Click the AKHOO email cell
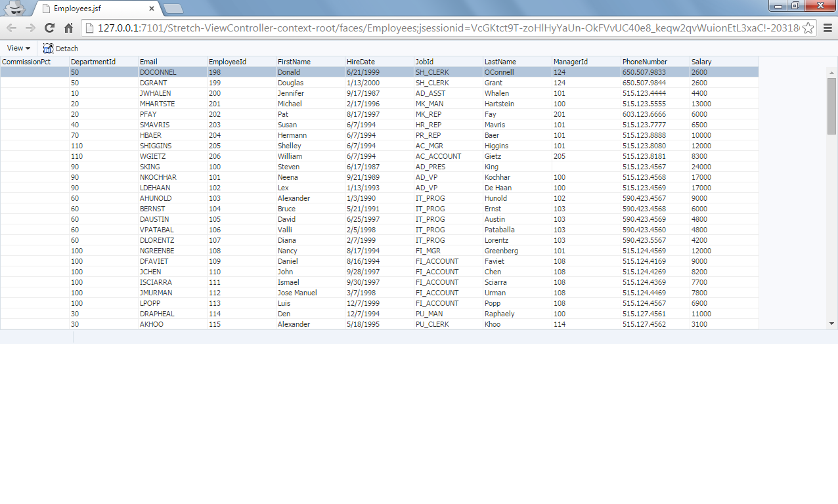This screenshot has height=504, width=838. click(173, 324)
